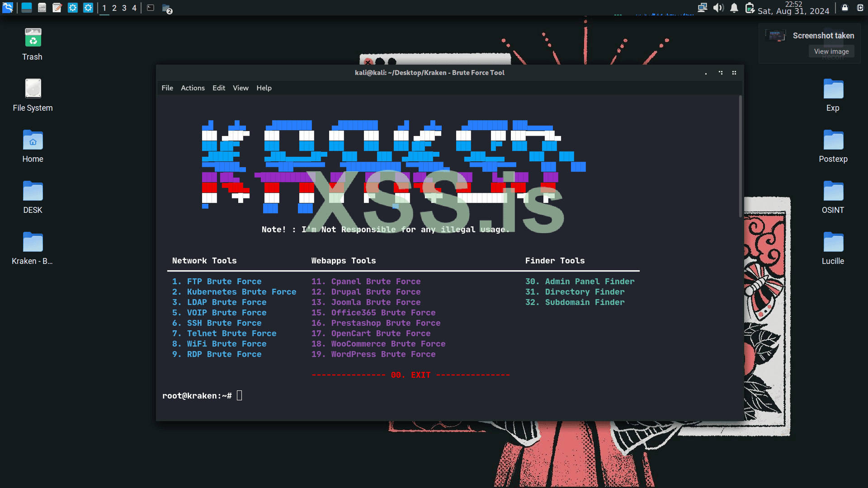This screenshot has width=868, height=488.
Task: Launch the file manager cabinet icon
Action: coord(42,8)
